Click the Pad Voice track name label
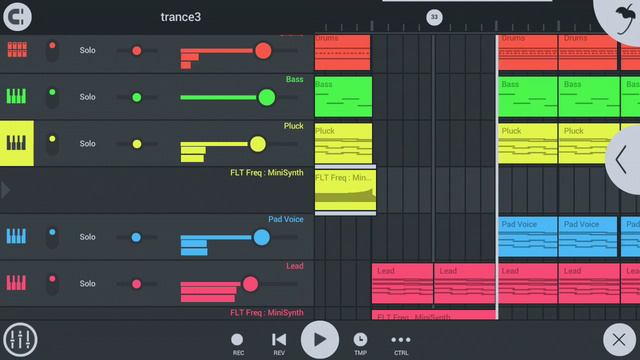 point(286,219)
